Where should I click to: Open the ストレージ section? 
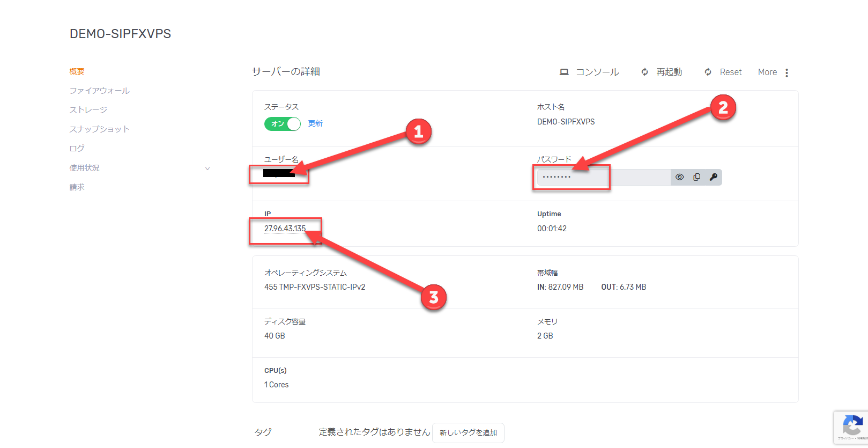click(x=88, y=110)
